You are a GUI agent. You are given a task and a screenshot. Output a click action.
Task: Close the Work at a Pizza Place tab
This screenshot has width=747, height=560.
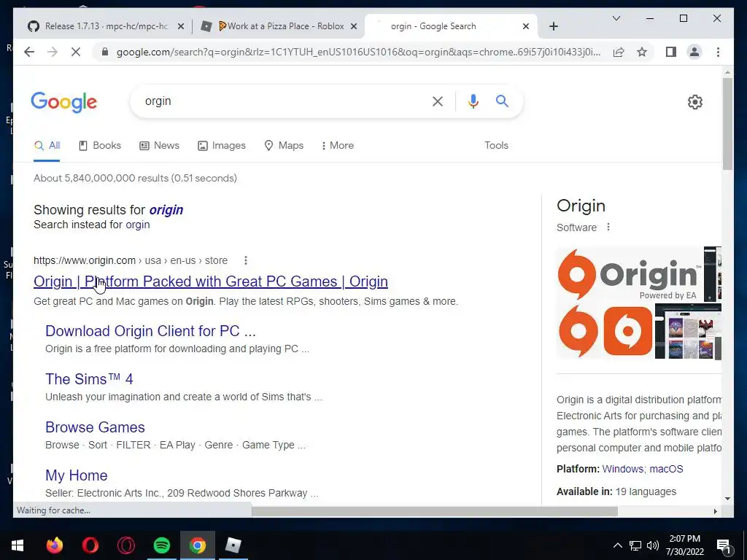click(354, 26)
